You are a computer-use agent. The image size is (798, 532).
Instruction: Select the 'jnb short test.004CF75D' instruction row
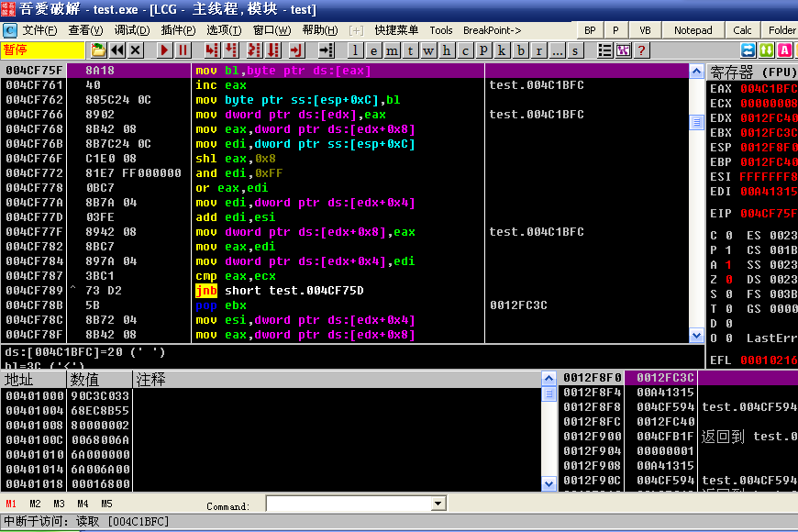(x=345, y=291)
